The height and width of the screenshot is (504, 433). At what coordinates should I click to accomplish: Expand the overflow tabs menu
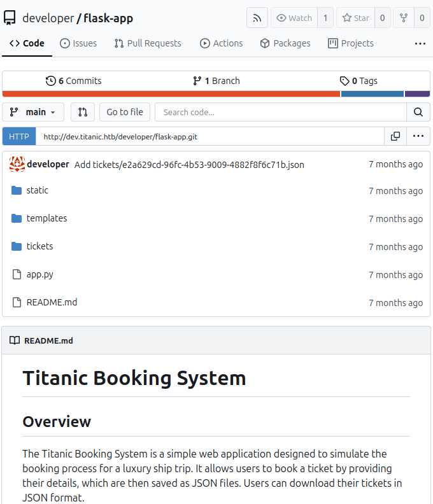pos(420,43)
